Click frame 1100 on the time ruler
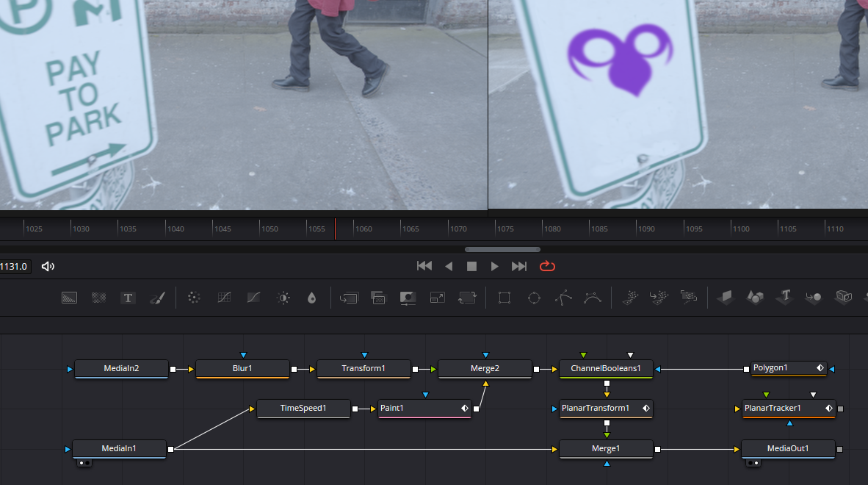This screenshot has height=485, width=868. 741,229
